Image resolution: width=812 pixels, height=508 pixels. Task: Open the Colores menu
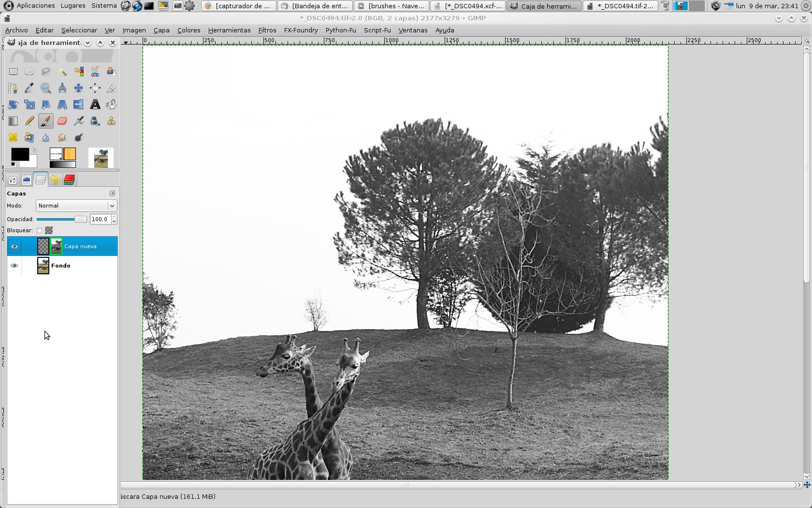188,30
